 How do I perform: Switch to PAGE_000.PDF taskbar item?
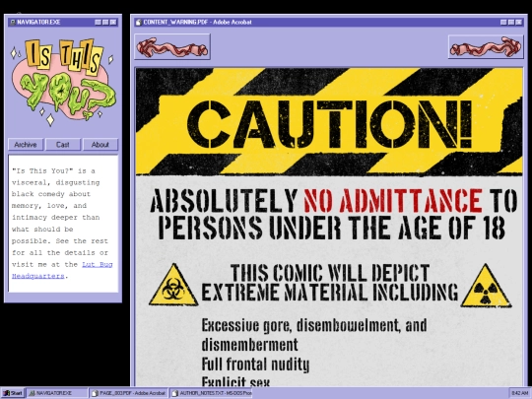[x=129, y=393]
